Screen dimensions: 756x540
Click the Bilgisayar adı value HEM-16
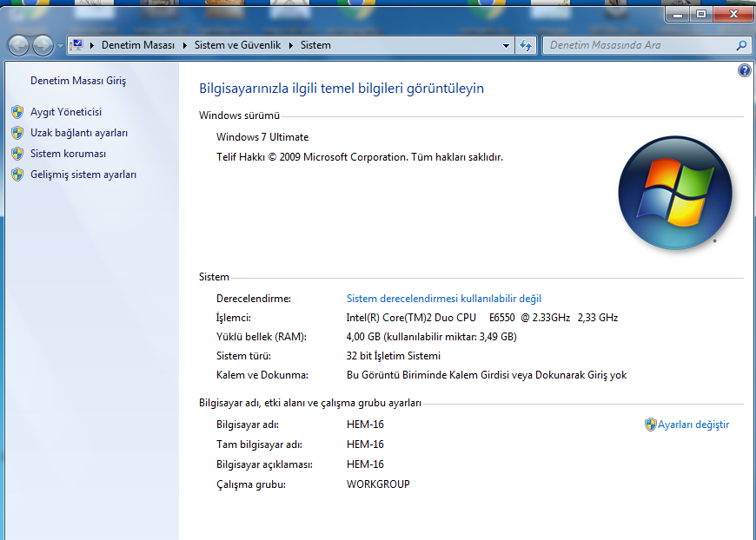pos(365,425)
